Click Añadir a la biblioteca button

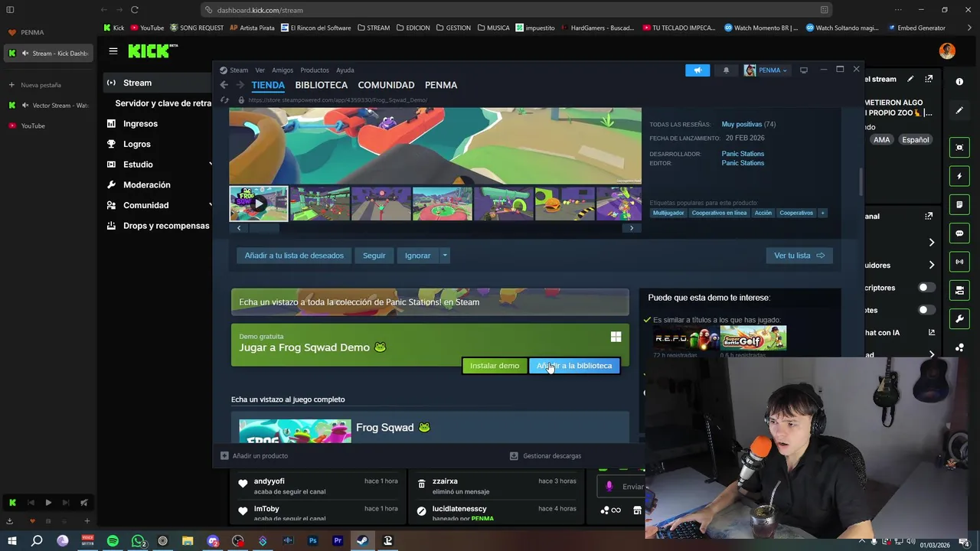pyautogui.click(x=574, y=366)
